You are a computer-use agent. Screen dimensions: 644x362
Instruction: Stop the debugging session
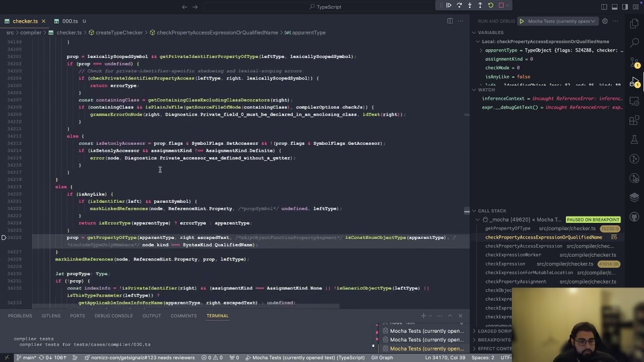tap(501, 6)
